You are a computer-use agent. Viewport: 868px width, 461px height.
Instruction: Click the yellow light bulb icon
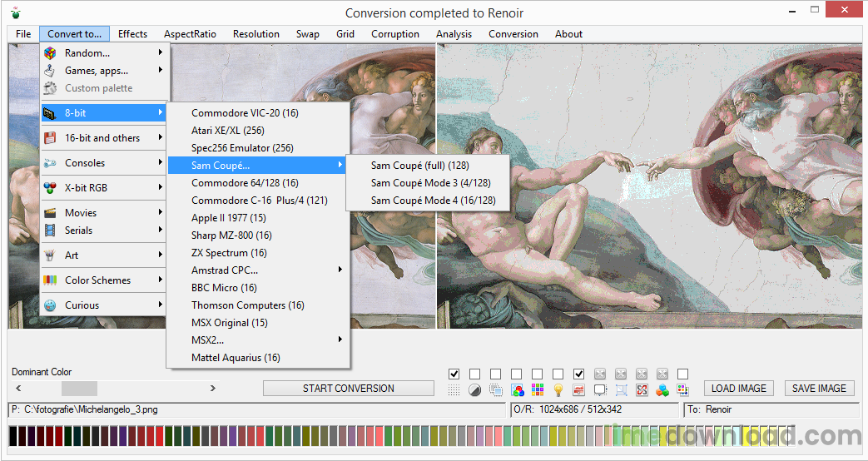click(558, 389)
